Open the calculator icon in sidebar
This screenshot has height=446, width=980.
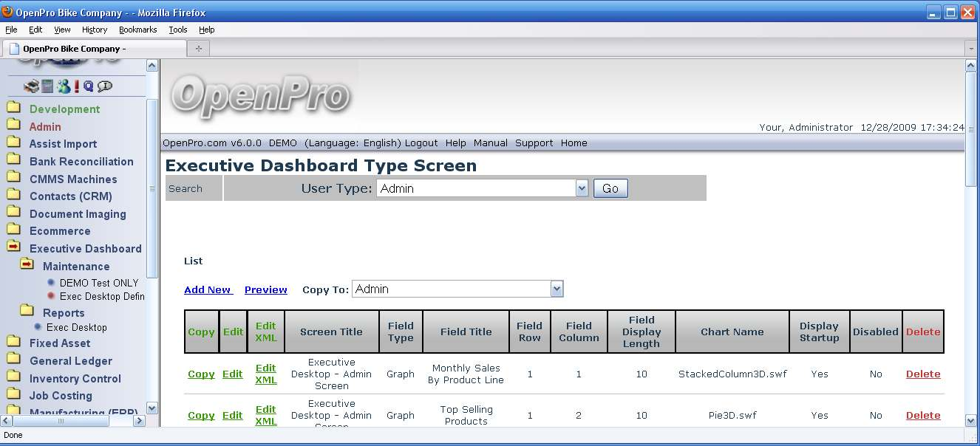point(47,86)
